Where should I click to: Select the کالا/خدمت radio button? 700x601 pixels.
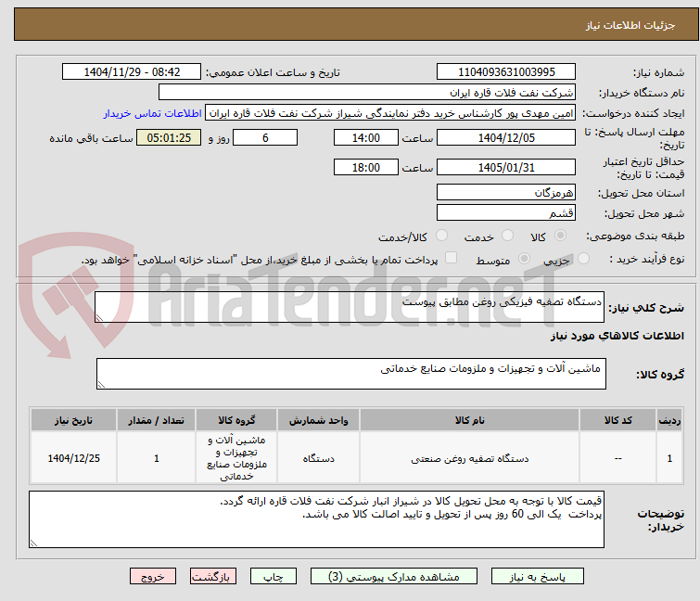point(441,235)
